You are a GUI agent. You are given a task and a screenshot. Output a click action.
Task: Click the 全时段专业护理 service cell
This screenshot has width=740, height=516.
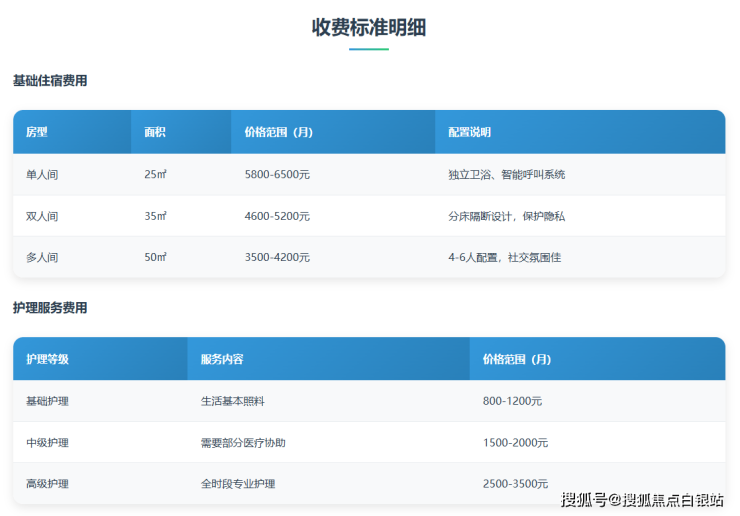click(237, 484)
